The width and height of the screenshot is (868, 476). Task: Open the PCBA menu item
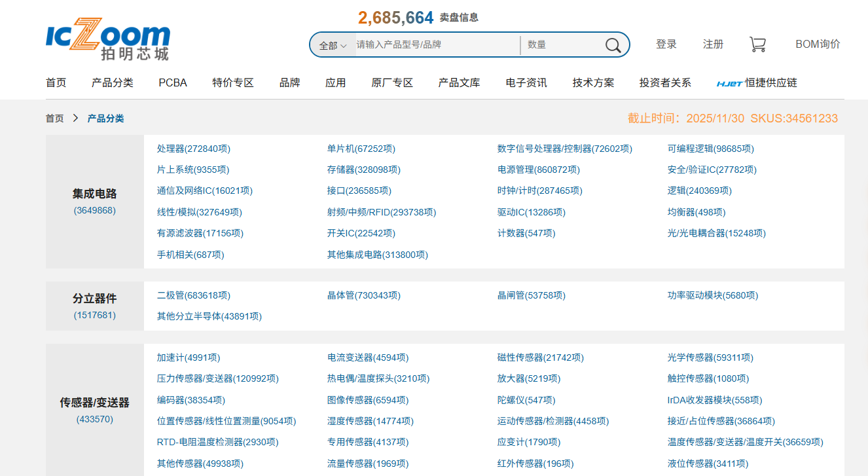[173, 82]
